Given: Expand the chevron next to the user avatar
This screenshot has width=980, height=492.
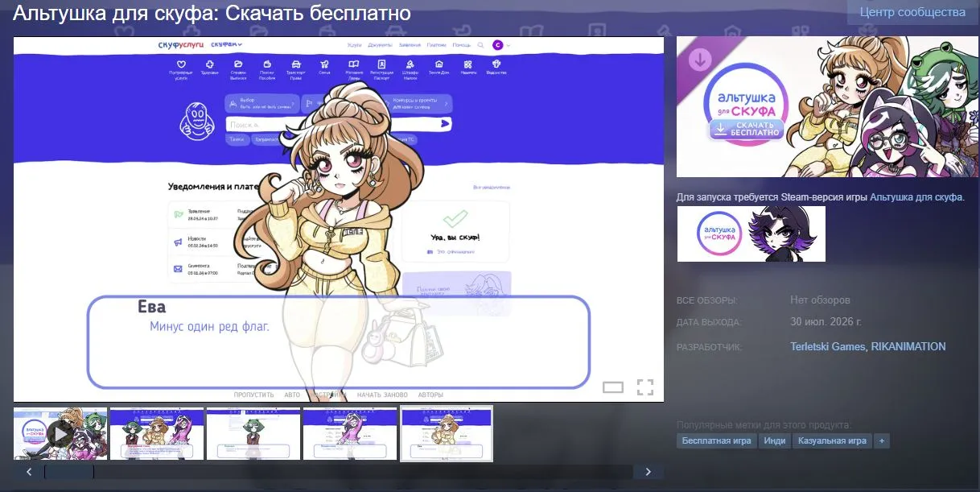Looking at the screenshot, I should [509, 45].
